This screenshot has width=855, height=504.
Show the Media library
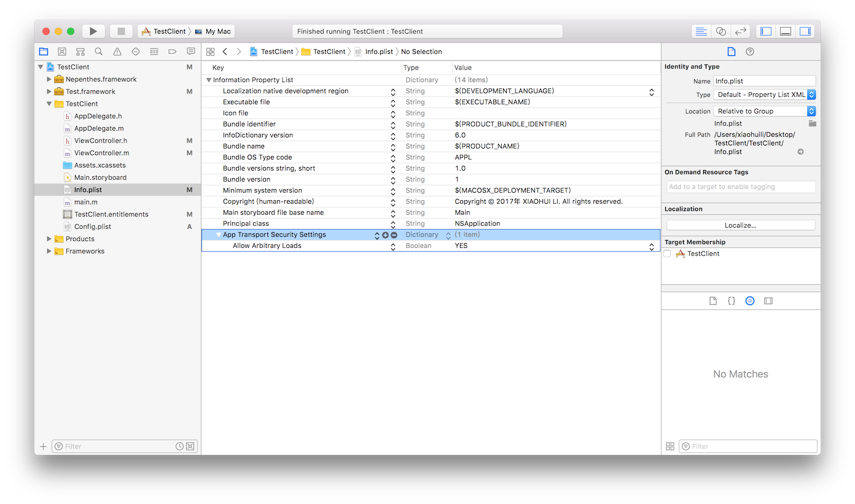(768, 301)
